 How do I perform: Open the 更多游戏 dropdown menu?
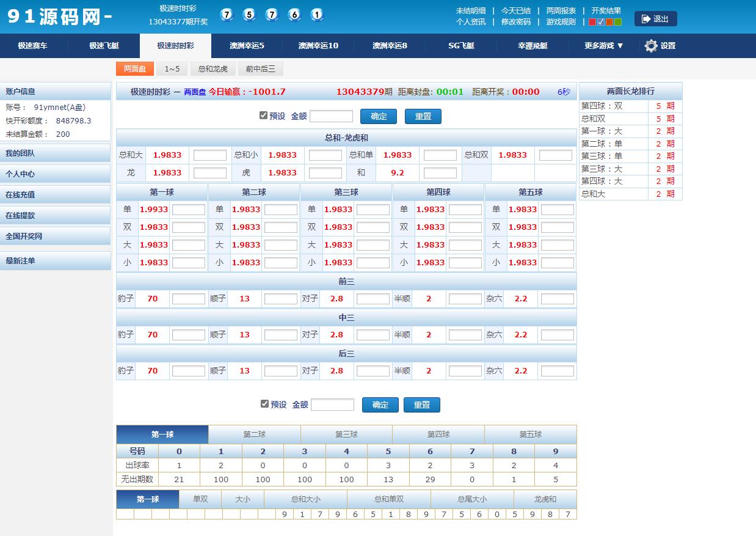click(x=602, y=46)
